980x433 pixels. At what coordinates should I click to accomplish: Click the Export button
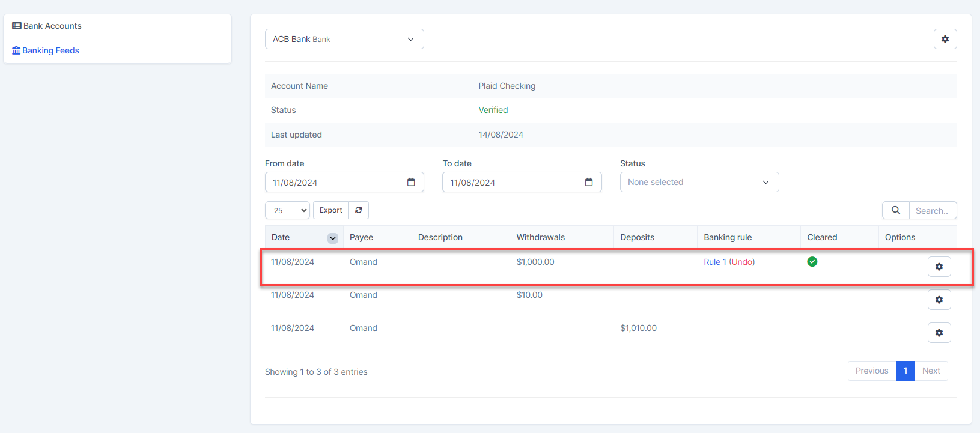pos(330,210)
